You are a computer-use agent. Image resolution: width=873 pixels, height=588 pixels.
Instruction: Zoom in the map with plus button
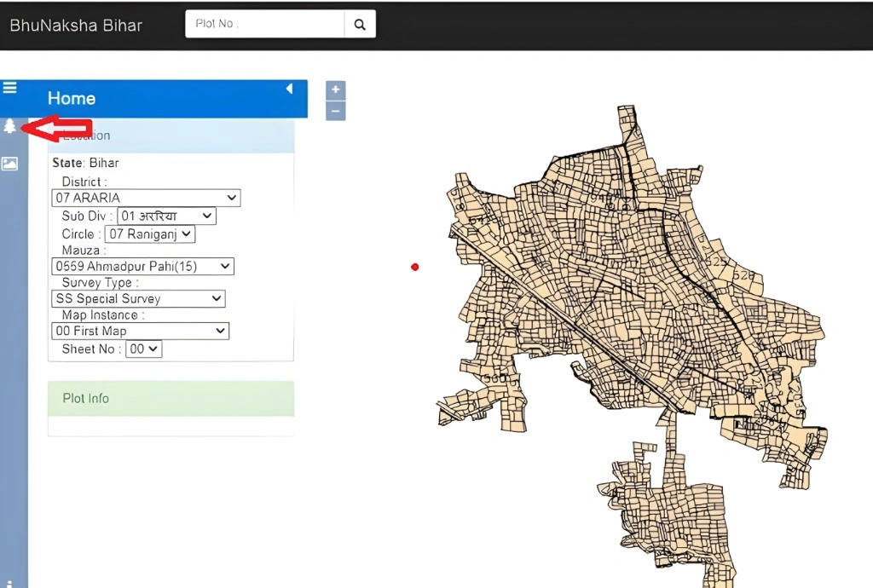pos(335,90)
